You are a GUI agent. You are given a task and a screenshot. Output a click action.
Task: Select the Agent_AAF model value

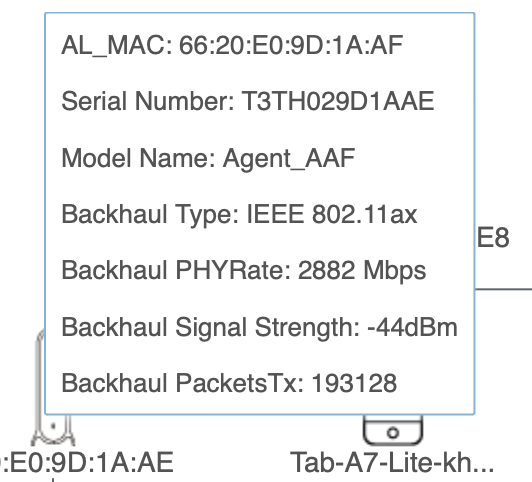289,158
